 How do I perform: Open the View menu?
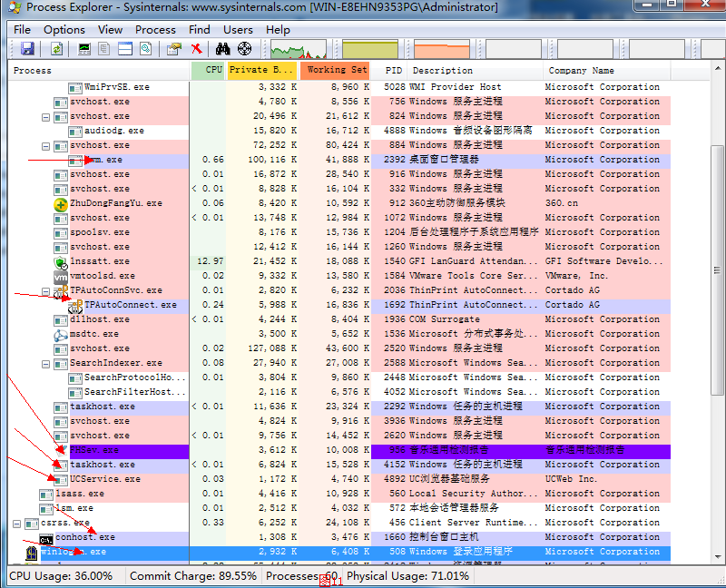(x=110, y=30)
